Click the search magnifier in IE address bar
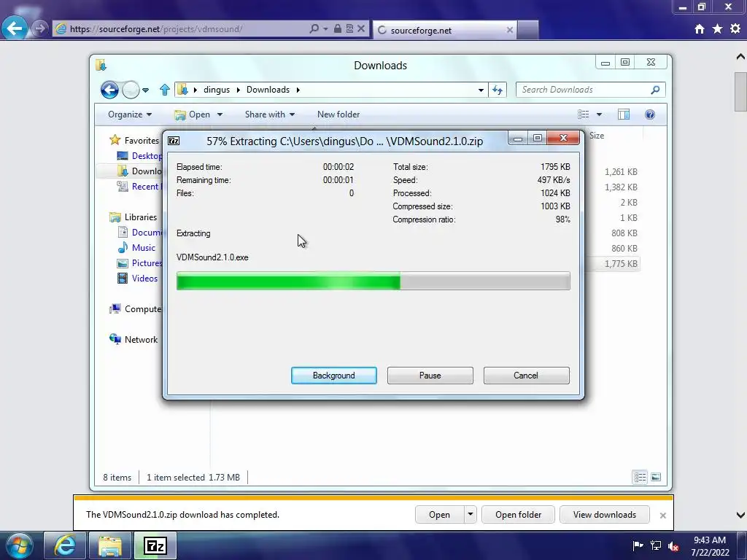The height and width of the screenshot is (560, 747). 314,28
